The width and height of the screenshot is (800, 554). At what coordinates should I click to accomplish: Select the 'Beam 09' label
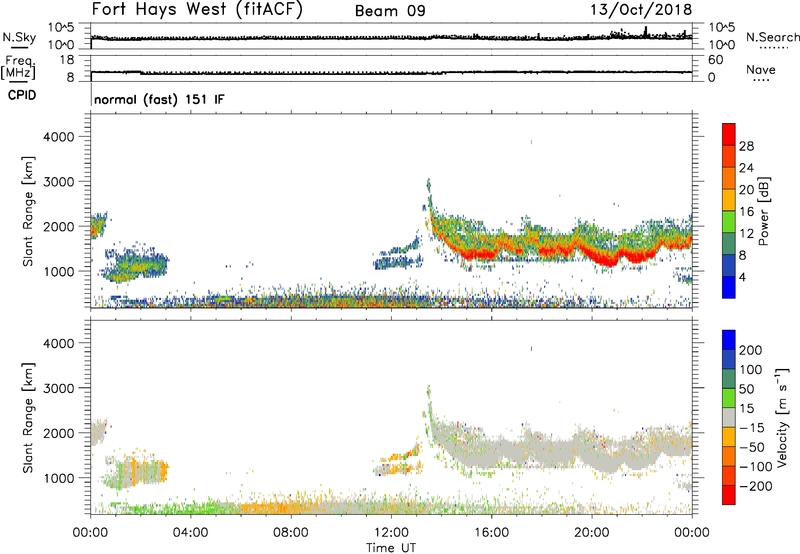coord(390,11)
